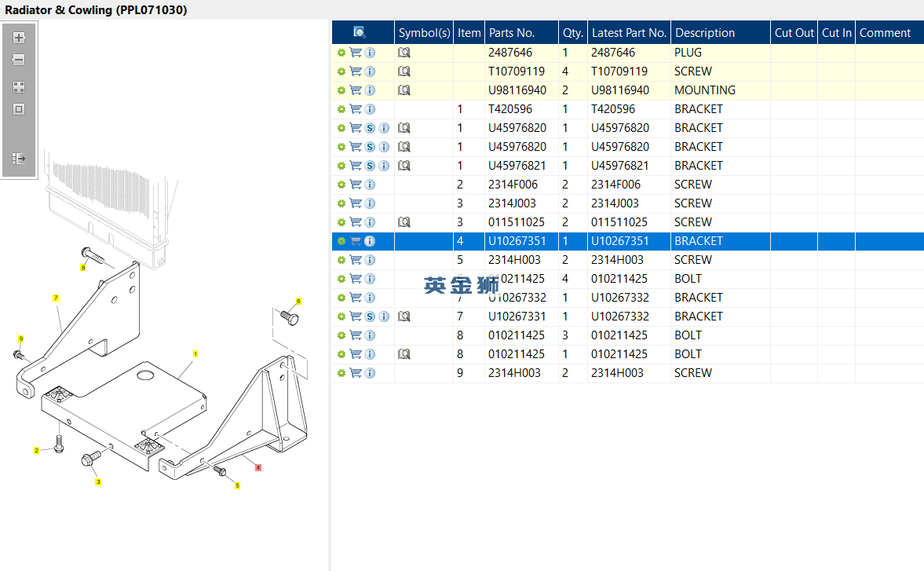
Task: Click the search icon in table header
Action: click(360, 32)
